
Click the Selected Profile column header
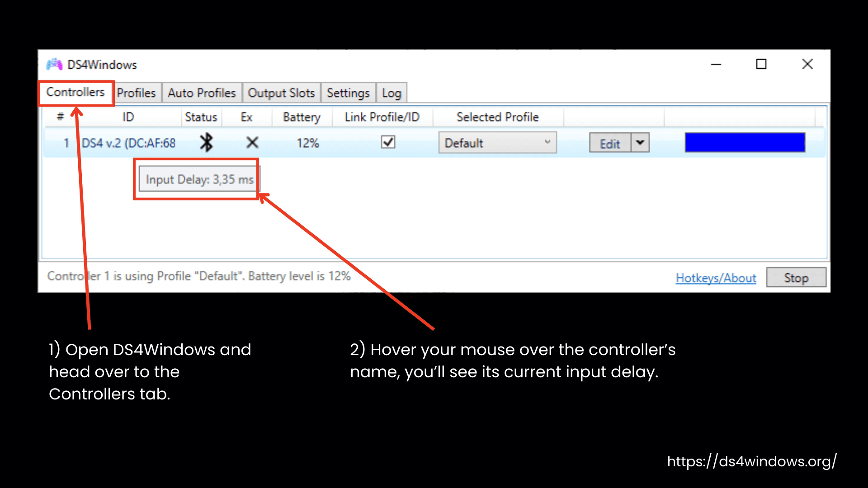coord(497,117)
